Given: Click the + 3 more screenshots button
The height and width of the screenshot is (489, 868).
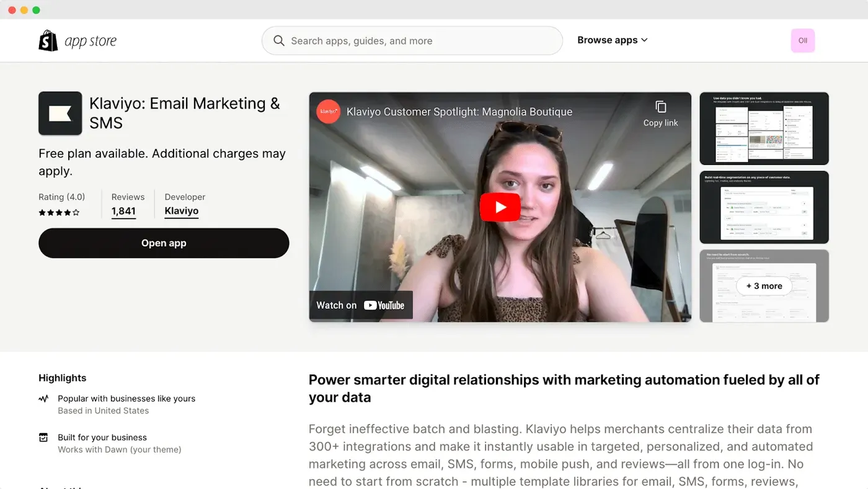Looking at the screenshot, I should 764,286.
